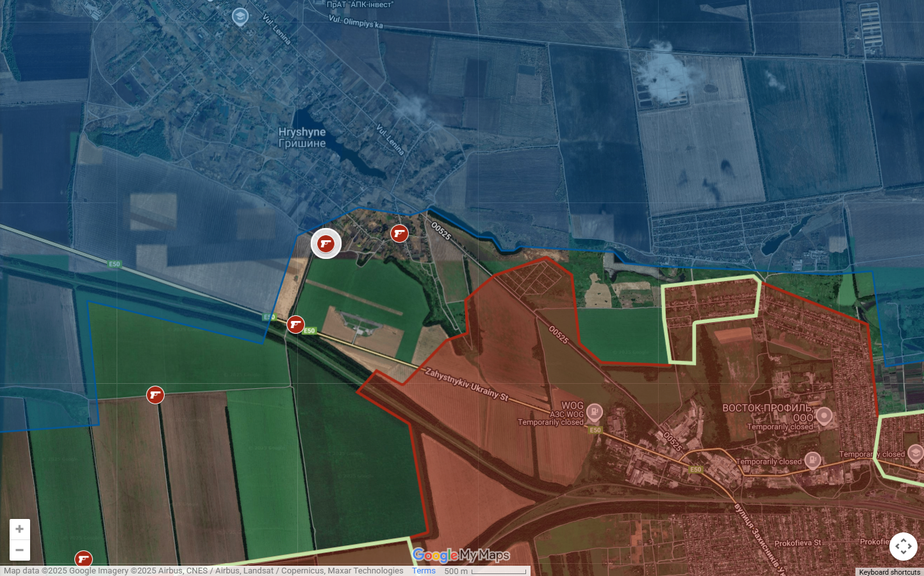924x576 pixels.
Task: Click the selected gun marker with white ring
Action: tap(326, 243)
